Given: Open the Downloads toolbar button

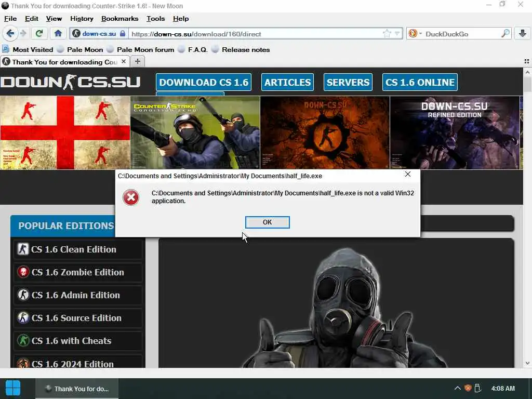Looking at the screenshot, I should (523, 34).
